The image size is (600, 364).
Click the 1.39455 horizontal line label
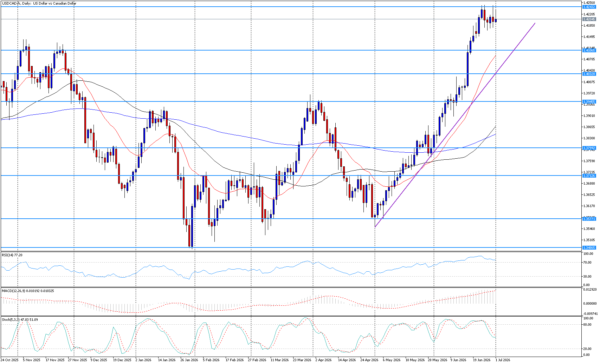coord(589,101)
